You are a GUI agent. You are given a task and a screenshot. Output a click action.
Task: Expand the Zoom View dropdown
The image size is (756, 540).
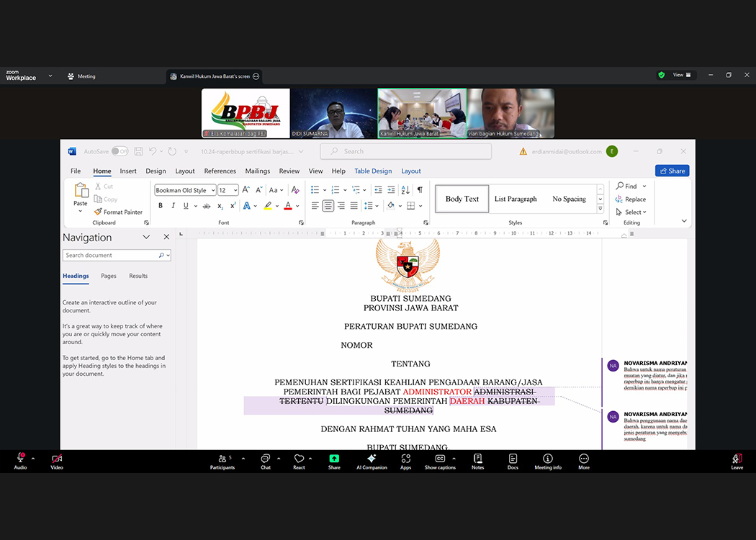tap(681, 75)
